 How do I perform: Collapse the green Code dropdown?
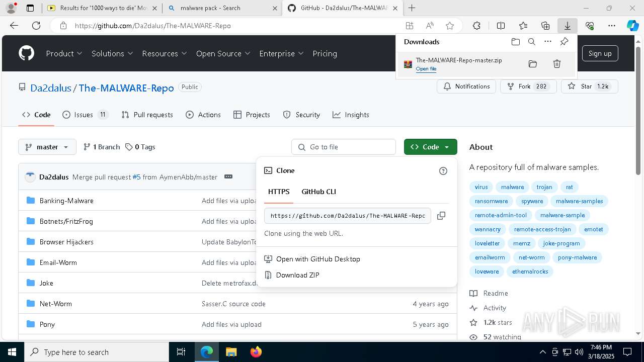point(430,147)
